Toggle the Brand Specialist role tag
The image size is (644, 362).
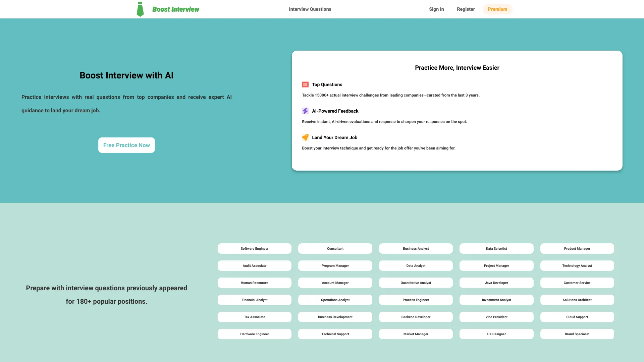click(x=577, y=334)
